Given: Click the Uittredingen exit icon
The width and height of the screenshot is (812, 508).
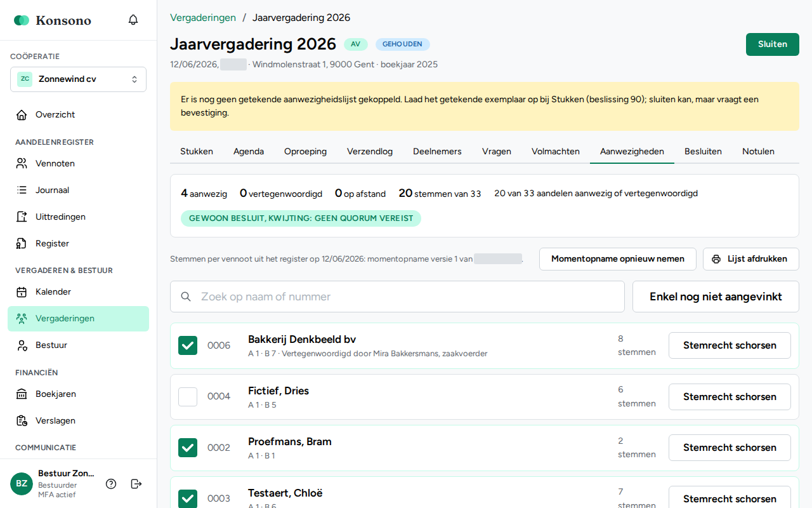Looking at the screenshot, I should pyautogui.click(x=22, y=217).
